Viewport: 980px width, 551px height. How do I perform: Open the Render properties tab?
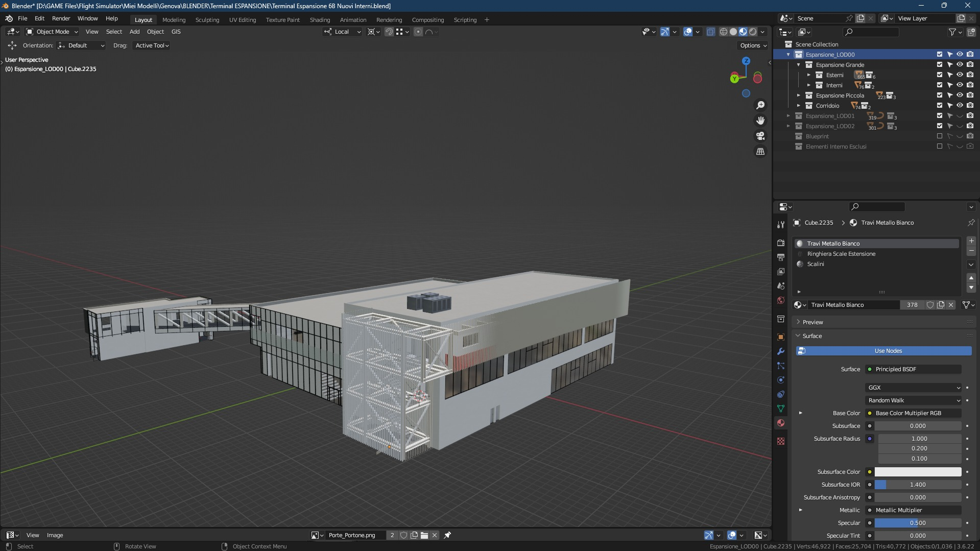click(780, 243)
